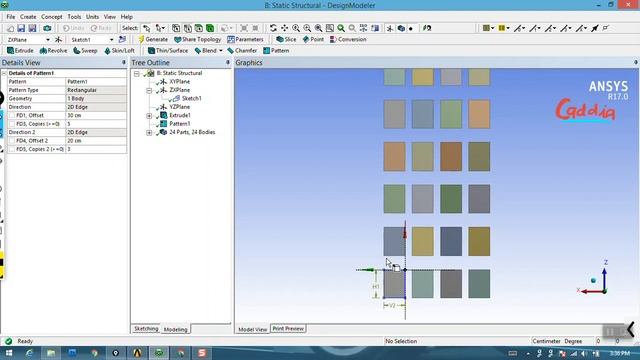Select the Box Zoom tool
Image resolution: width=640 pixels, height=360 pixels.
coord(307,28)
